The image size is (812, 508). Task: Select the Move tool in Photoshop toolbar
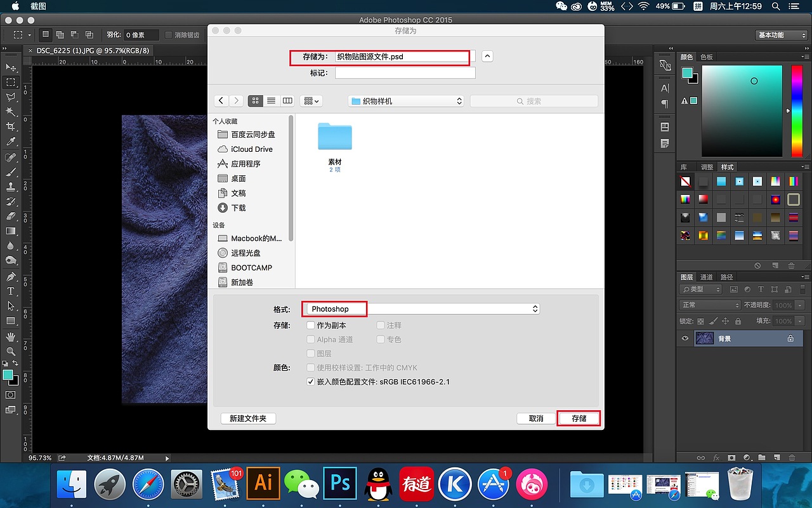point(11,67)
